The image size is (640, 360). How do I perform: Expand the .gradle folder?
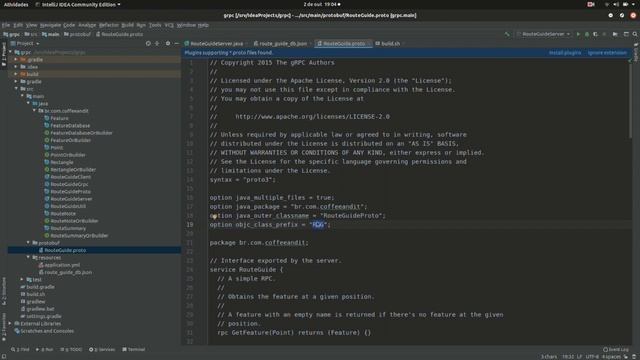pyautogui.click(x=16, y=60)
